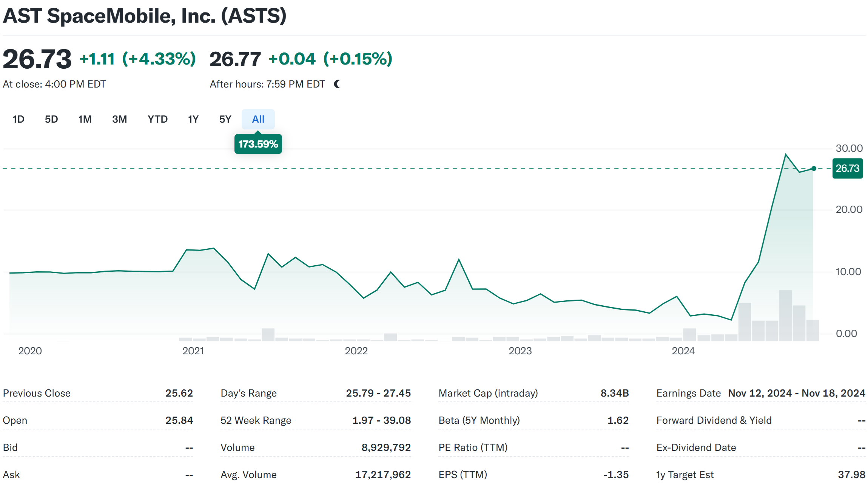Select the 5Y chart range

(225, 119)
